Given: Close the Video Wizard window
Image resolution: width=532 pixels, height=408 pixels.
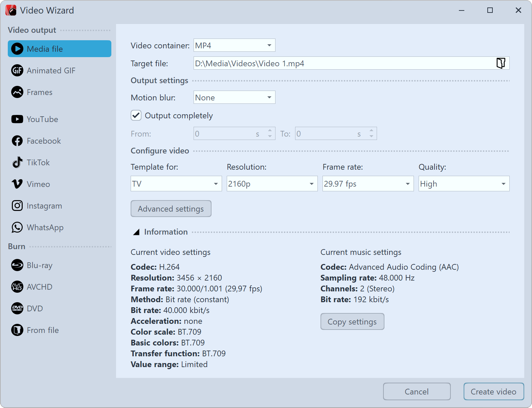Looking at the screenshot, I should tap(518, 10).
